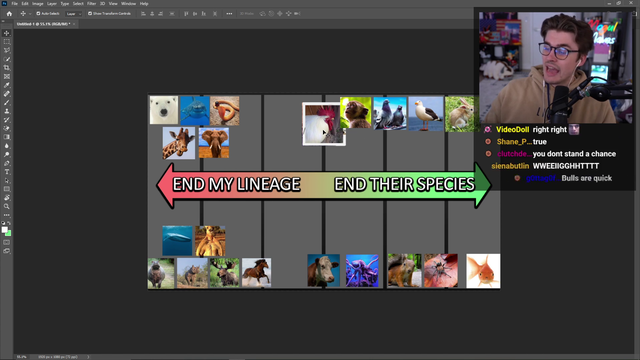The image size is (640, 360).
Task: Click the seagull image on canvas
Action: (426, 114)
